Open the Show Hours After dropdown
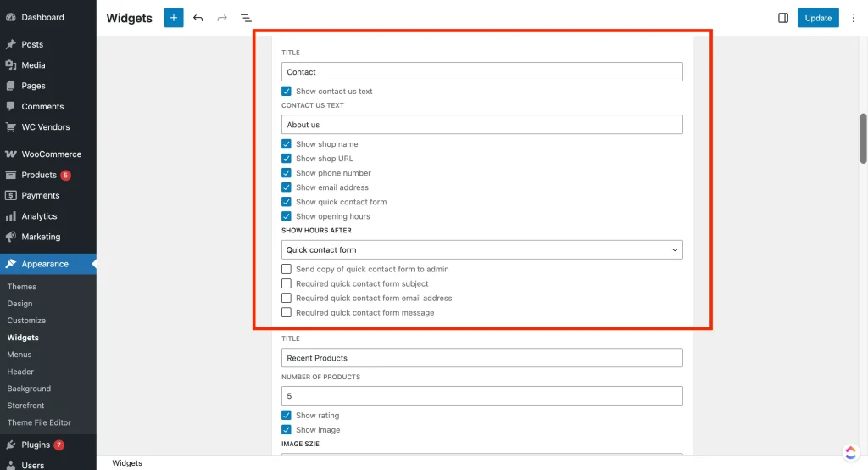868x470 pixels. tap(481, 250)
